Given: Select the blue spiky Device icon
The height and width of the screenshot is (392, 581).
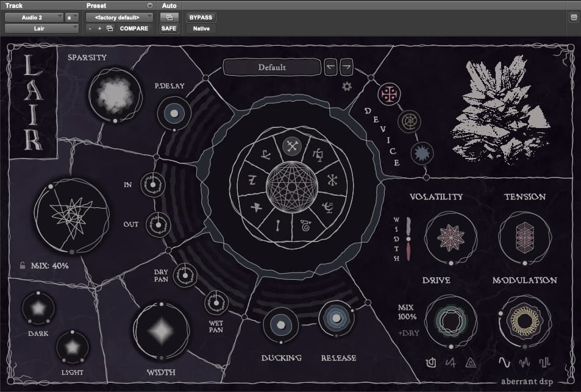Looking at the screenshot, I should coord(422,153).
